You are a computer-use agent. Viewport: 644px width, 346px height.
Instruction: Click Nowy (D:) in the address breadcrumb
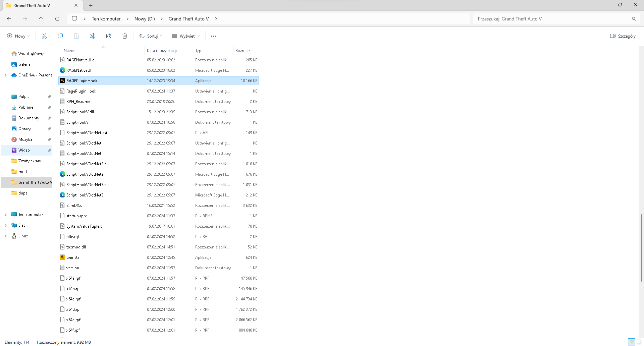point(145,19)
